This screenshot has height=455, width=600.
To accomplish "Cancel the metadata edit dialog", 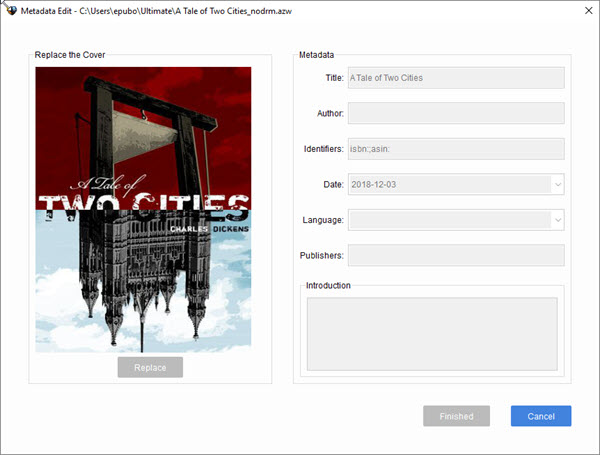I will pos(541,416).
